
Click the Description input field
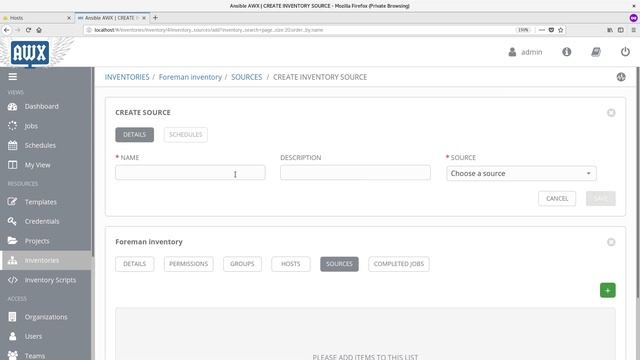pos(355,173)
